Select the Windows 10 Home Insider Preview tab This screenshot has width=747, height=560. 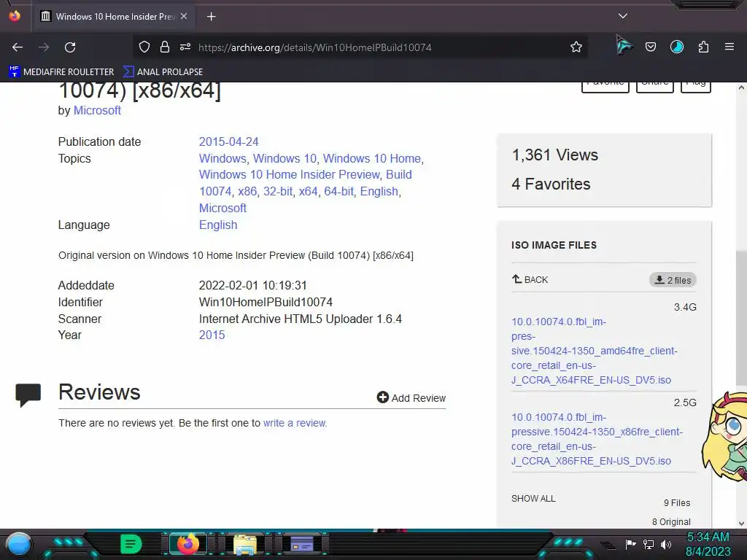[115, 17]
